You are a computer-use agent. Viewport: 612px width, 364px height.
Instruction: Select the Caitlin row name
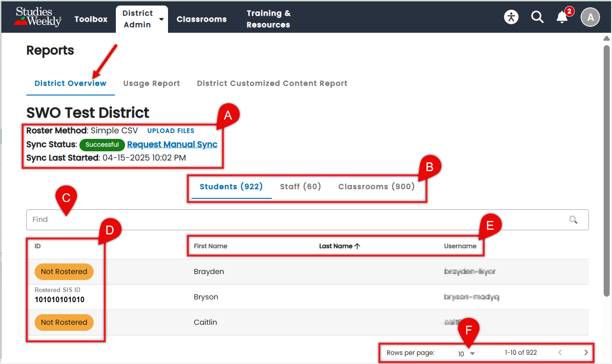[x=205, y=322]
